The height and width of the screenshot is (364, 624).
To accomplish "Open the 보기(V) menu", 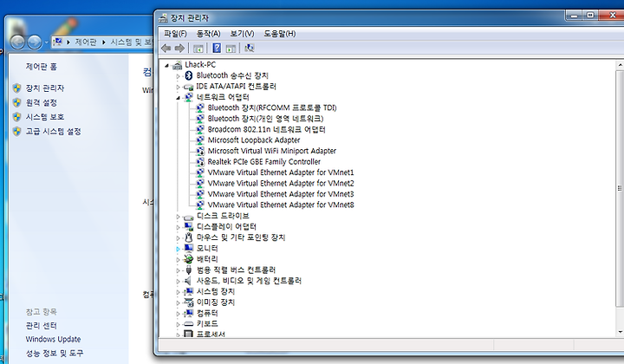I will pos(242,34).
